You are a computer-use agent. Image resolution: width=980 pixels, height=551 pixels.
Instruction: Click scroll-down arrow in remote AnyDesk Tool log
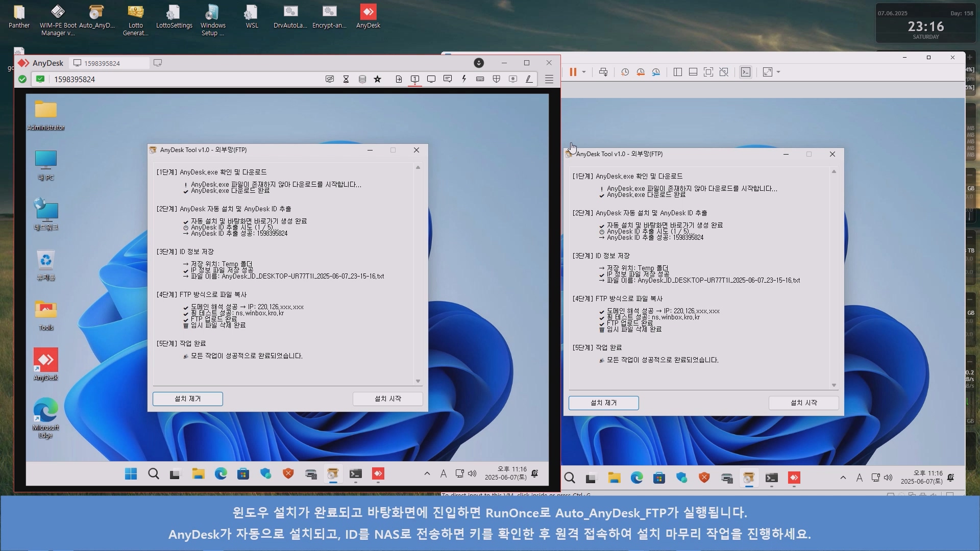click(418, 381)
